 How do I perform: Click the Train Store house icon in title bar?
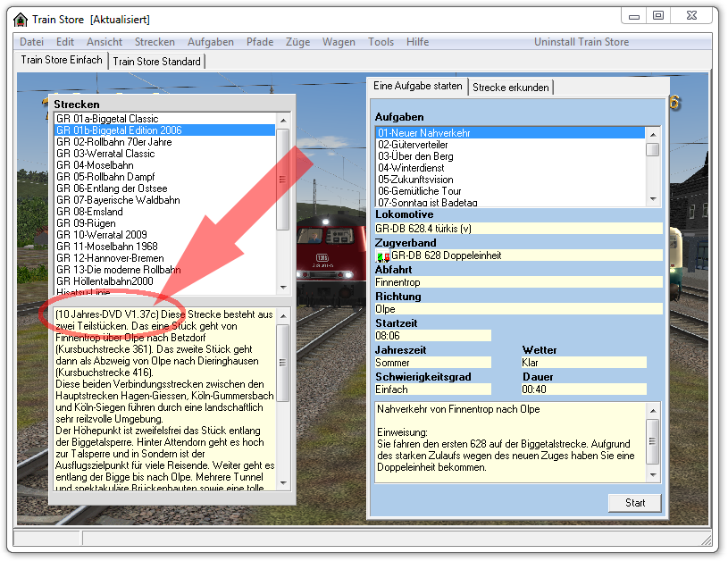(x=20, y=19)
